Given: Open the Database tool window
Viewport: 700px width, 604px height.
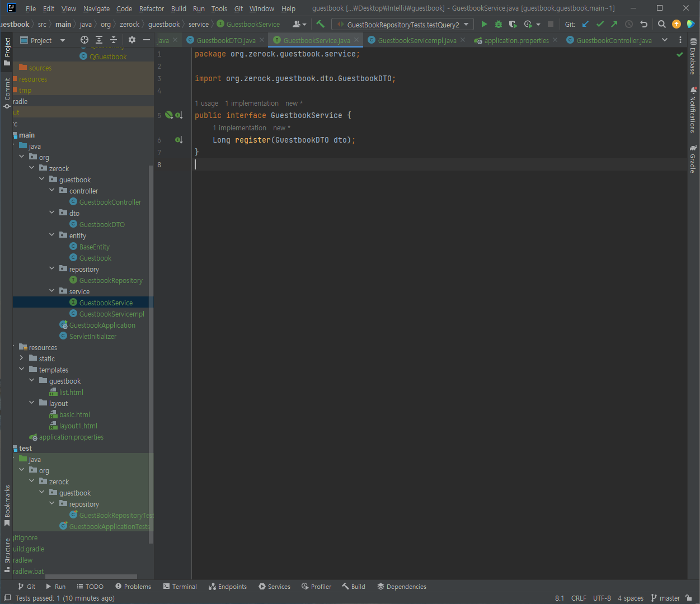Looking at the screenshot, I should pyautogui.click(x=693, y=56).
